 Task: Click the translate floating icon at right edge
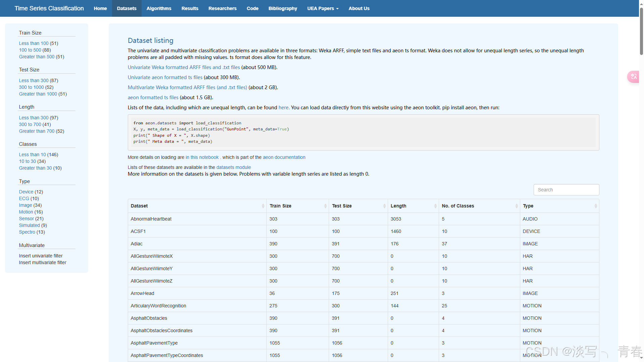633,77
